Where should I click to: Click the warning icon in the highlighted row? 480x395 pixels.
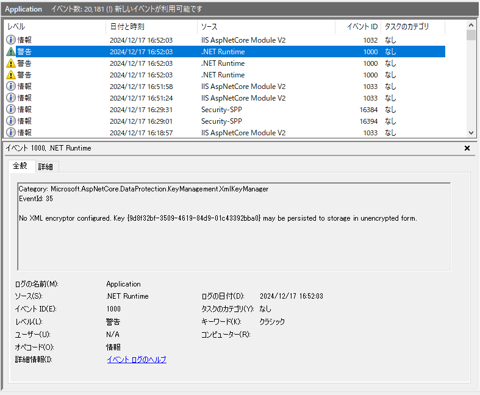tap(11, 51)
